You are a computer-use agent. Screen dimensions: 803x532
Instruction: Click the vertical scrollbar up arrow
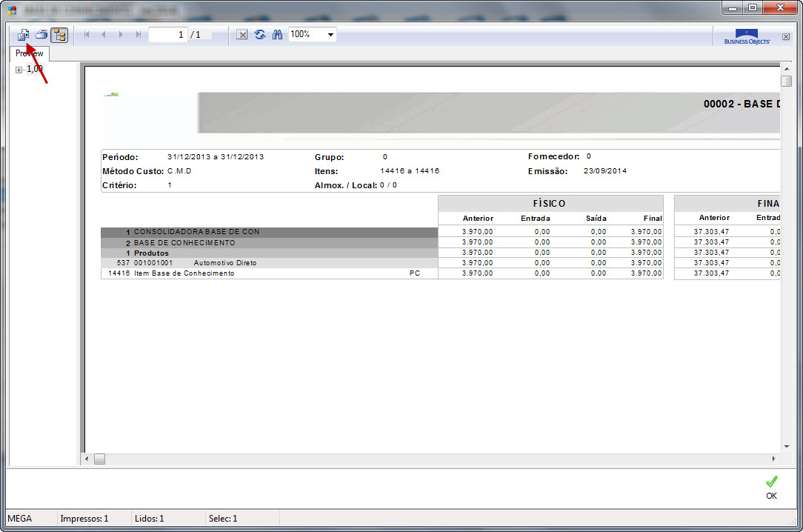(x=786, y=70)
